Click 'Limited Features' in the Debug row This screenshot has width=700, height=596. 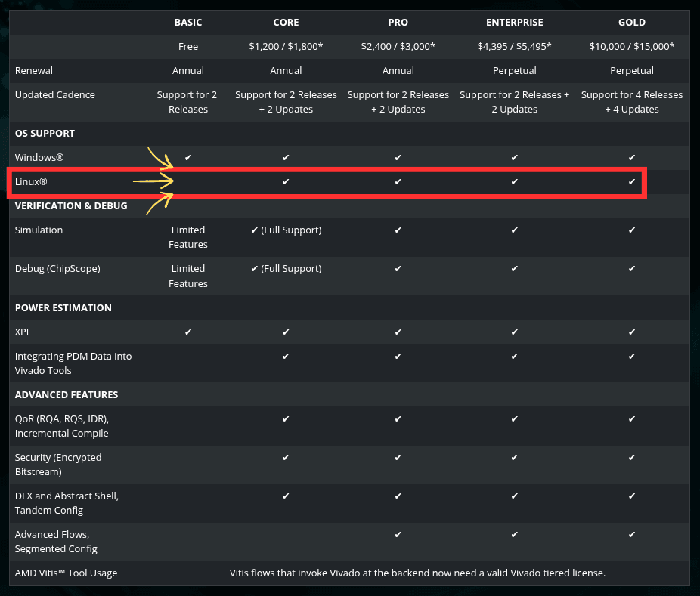click(188, 276)
